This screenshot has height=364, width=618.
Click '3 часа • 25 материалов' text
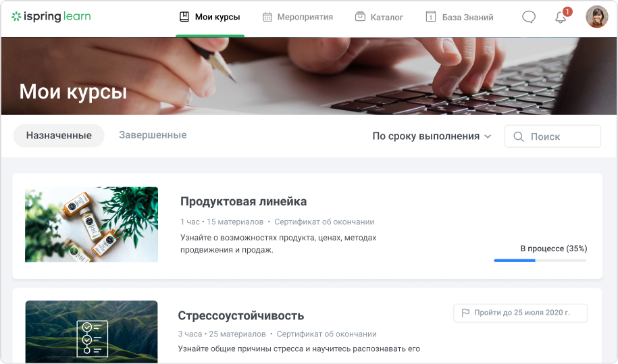222,334
